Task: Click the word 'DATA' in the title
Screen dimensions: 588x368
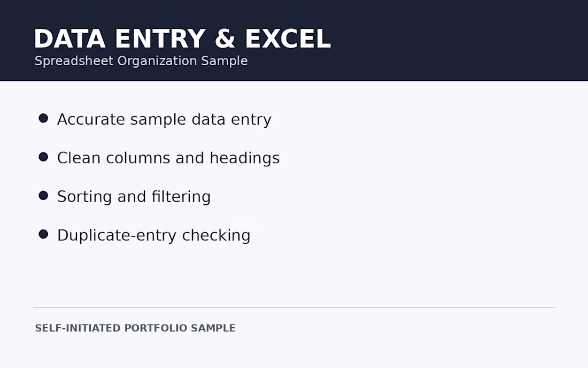Action: coord(69,39)
